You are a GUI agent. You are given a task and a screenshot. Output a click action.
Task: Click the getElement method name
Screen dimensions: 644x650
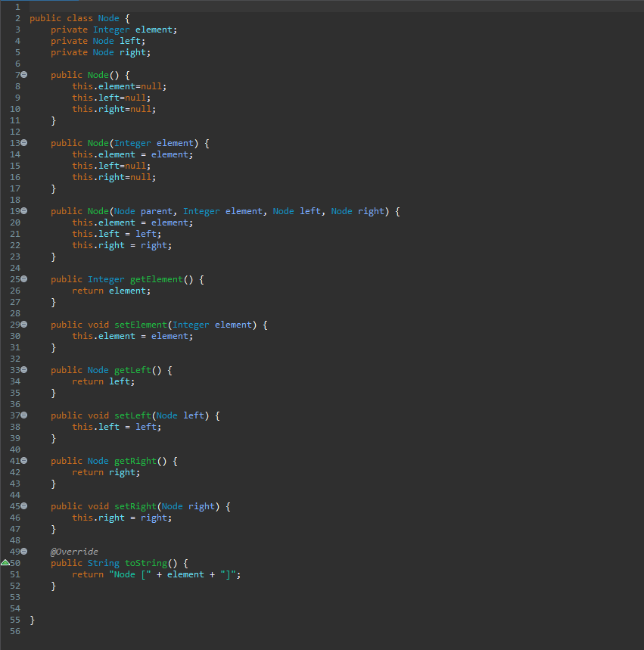[x=156, y=278]
